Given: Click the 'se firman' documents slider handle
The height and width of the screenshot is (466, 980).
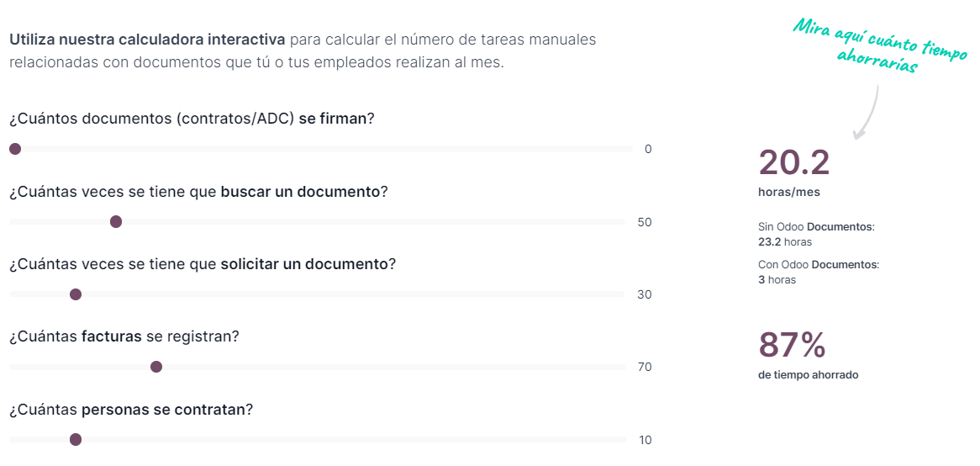Looking at the screenshot, I should pyautogui.click(x=15, y=149).
